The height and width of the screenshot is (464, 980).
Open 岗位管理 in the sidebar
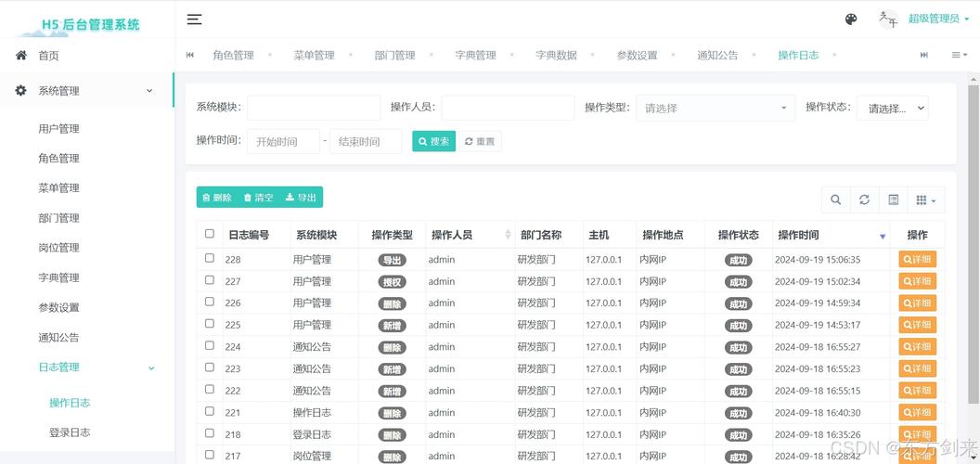pos(58,248)
